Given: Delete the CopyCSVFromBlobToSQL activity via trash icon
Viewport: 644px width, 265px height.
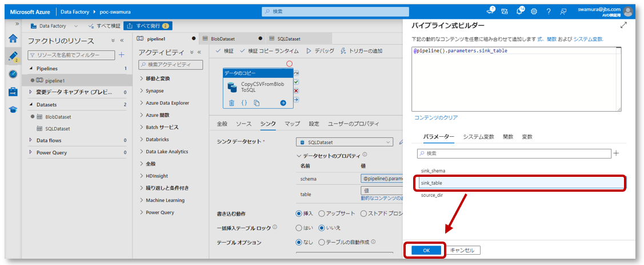Looking at the screenshot, I should [x=231, y=103].
